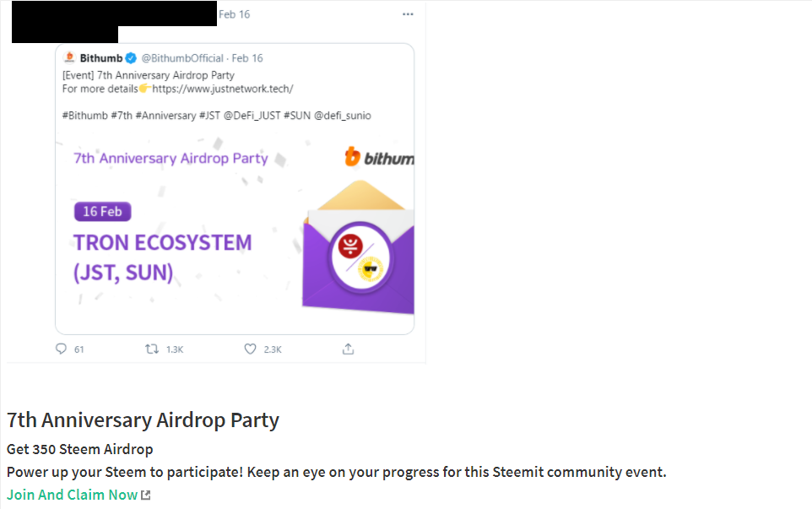This screenshot has height=509, width=812.
Task: Like the tweet with the heart icon
Action: coord(250,349)
